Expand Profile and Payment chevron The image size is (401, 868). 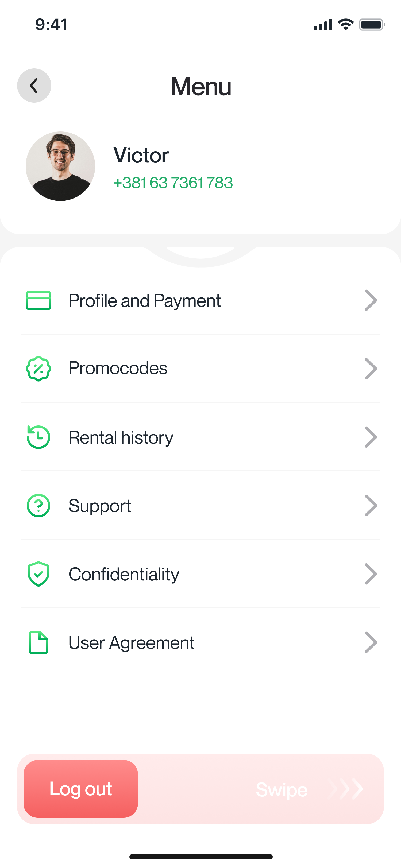[370, 300]
